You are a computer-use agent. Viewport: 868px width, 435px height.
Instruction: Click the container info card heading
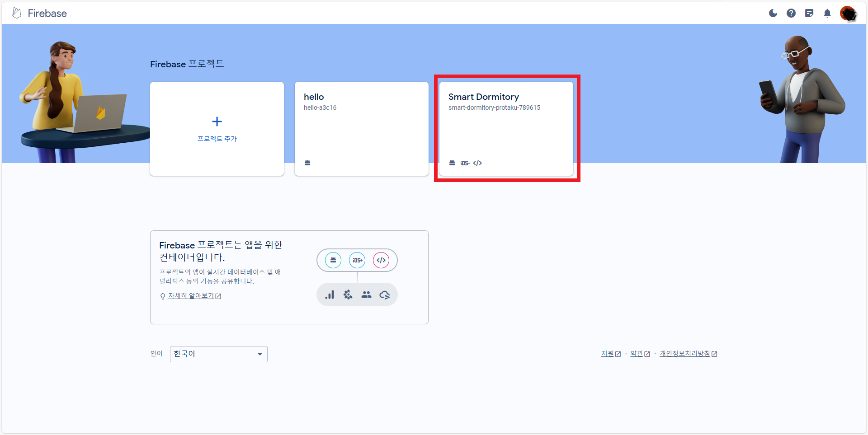pos(221,251)
